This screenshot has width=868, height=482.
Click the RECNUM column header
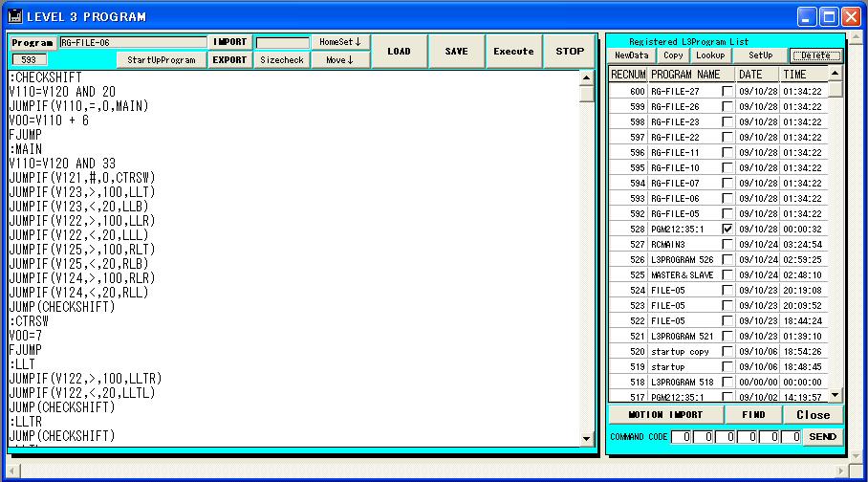pyautogui.click(x=628, y=75)
